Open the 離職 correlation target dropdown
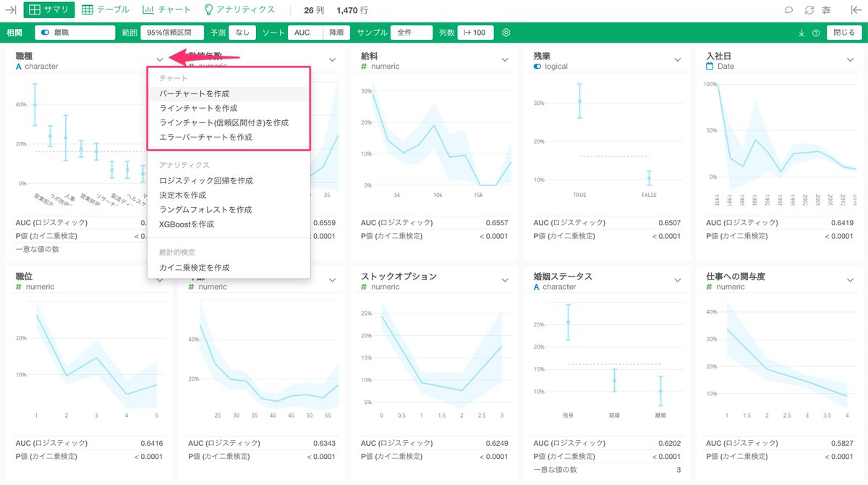The image size is (868, 485). (x=75, y=33)
